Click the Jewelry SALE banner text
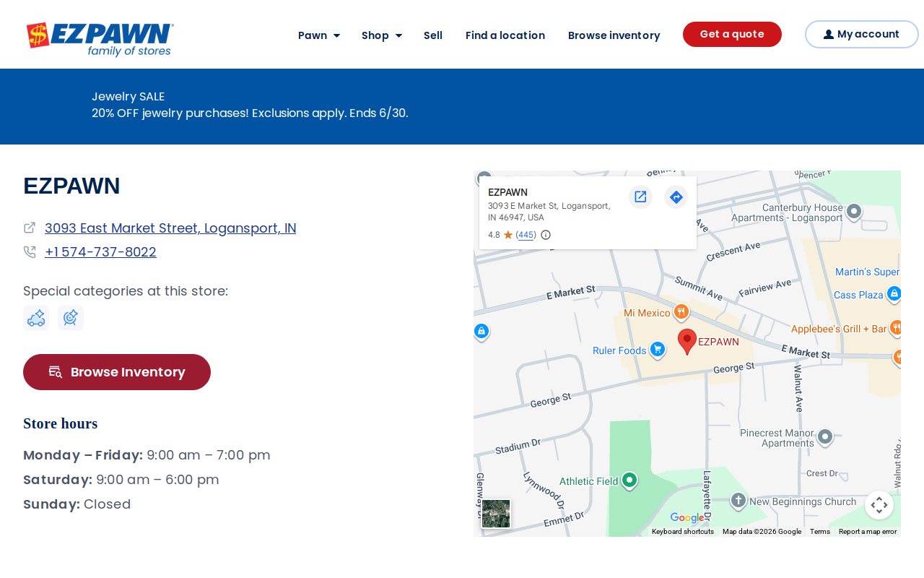This screenshot has height=578, width=924. coord(128,97)
